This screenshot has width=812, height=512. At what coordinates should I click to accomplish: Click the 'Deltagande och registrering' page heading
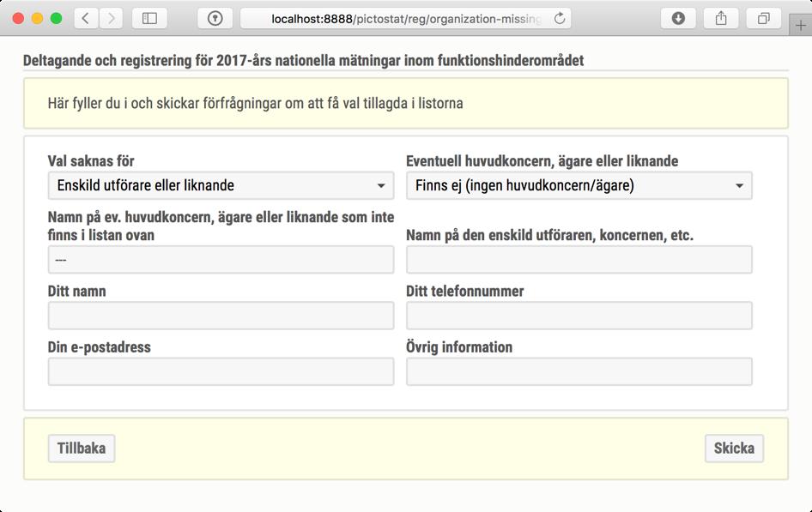coord(304,61)
